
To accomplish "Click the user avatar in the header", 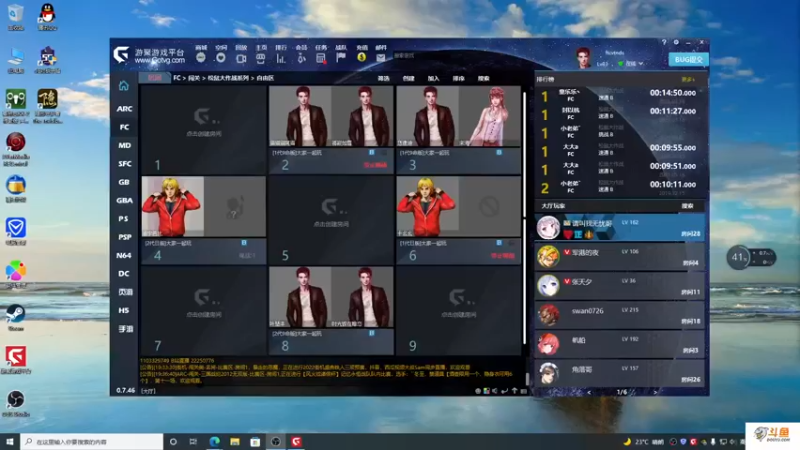I will (583, 58).
